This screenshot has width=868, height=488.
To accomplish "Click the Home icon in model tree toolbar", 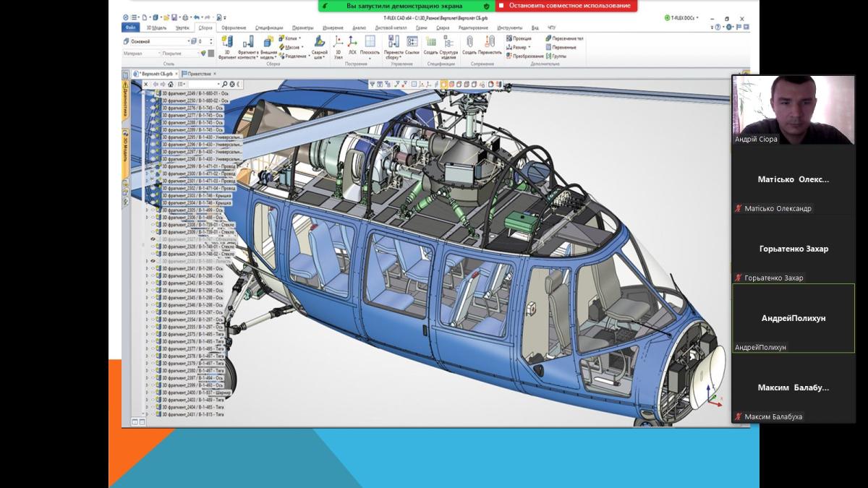I will (171, 84).
